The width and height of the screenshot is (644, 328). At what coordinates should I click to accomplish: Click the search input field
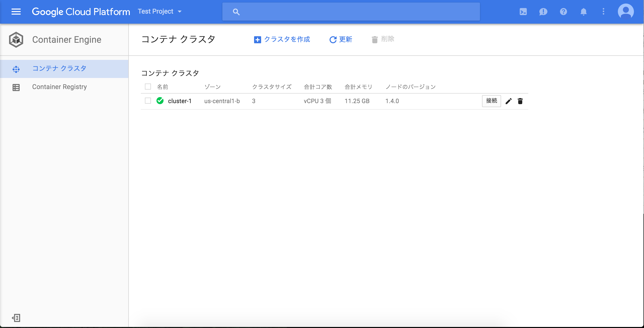(x=351, y=11)
